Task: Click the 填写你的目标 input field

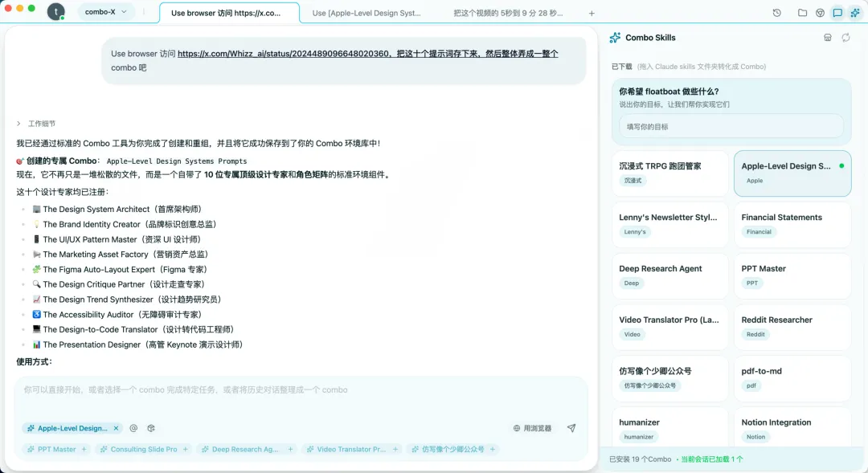Action: point(730,126)
